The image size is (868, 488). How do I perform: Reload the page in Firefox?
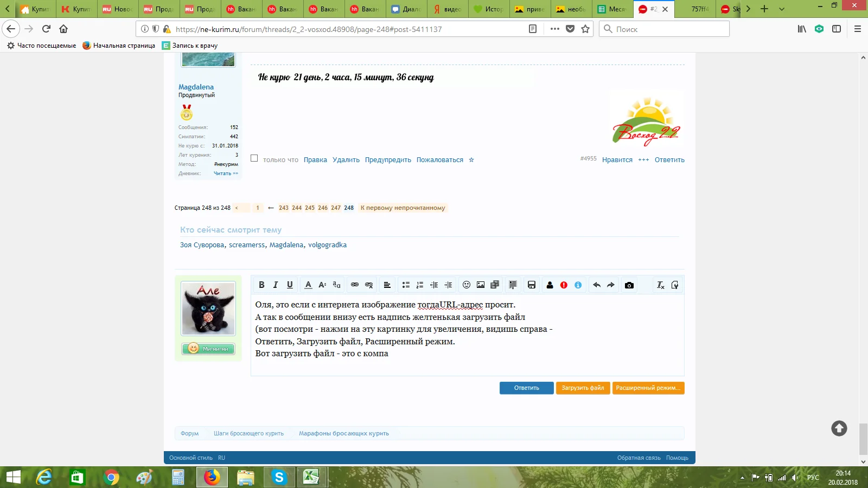(x=46, y=29)
